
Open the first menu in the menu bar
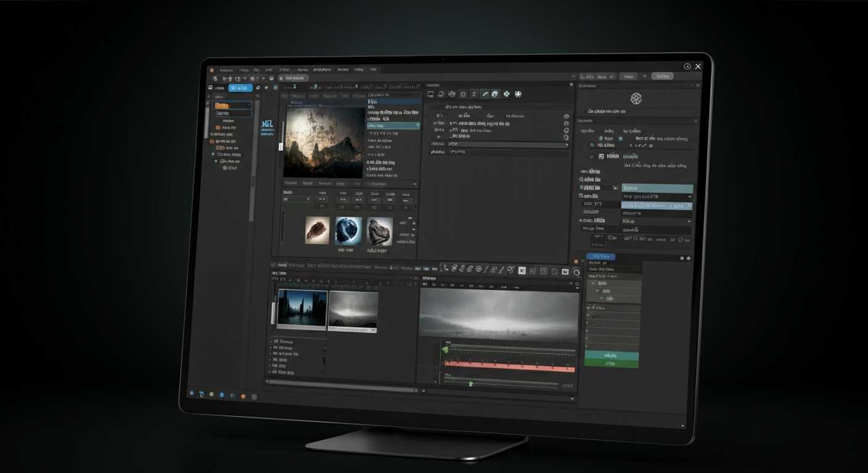pyautogui.click(x=226, y=70)
